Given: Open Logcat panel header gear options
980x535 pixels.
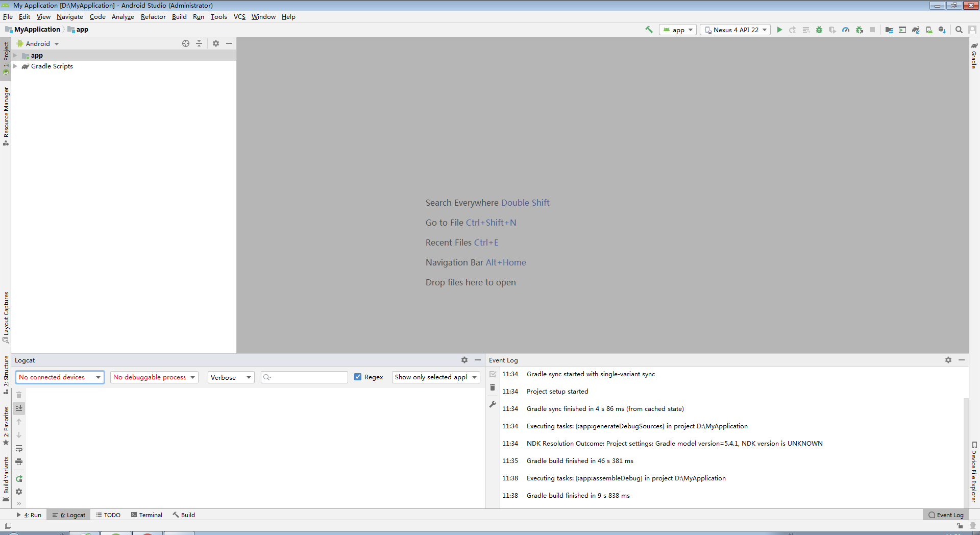Looking at the screenshot, I should tap(464, 360).
